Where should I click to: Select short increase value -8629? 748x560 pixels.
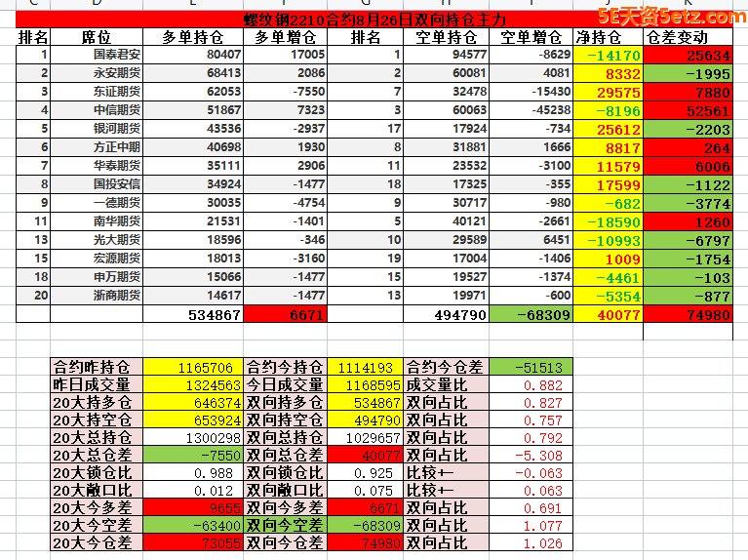pos(531,55)
